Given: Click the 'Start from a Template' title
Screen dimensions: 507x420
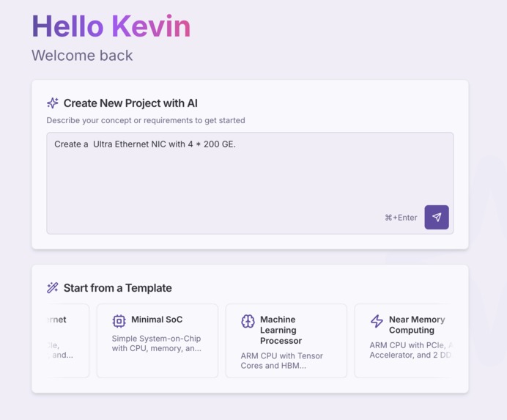Looking at the screenshot, I should tap(118, 288).
